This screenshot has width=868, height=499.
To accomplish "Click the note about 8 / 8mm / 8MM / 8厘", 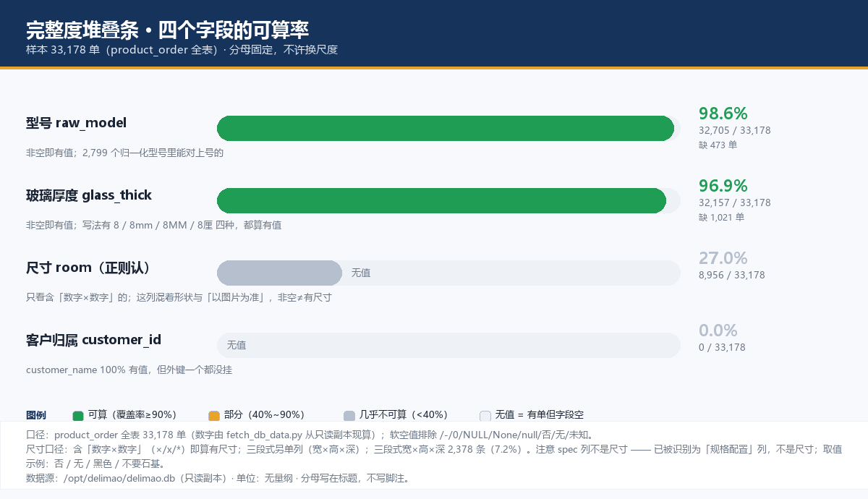I will click(x=153, y=225).
